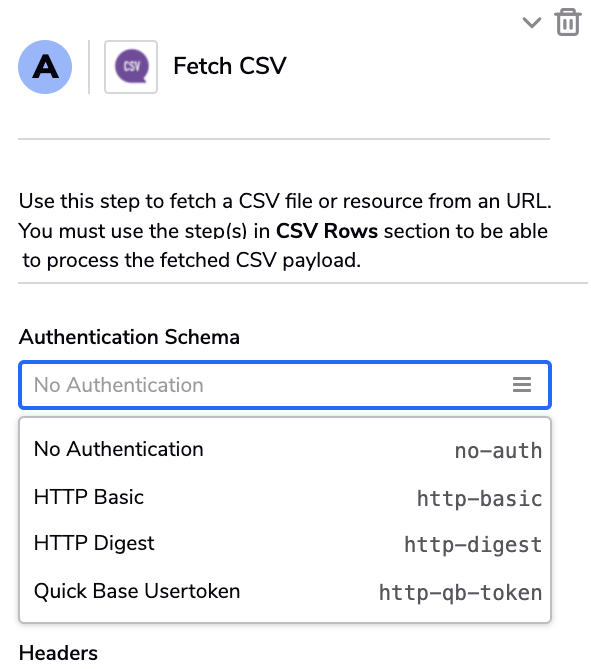Collapse step with chevron arrow
Screen dimensions: 591x669
pyautogui.click(x=532, y=22)
